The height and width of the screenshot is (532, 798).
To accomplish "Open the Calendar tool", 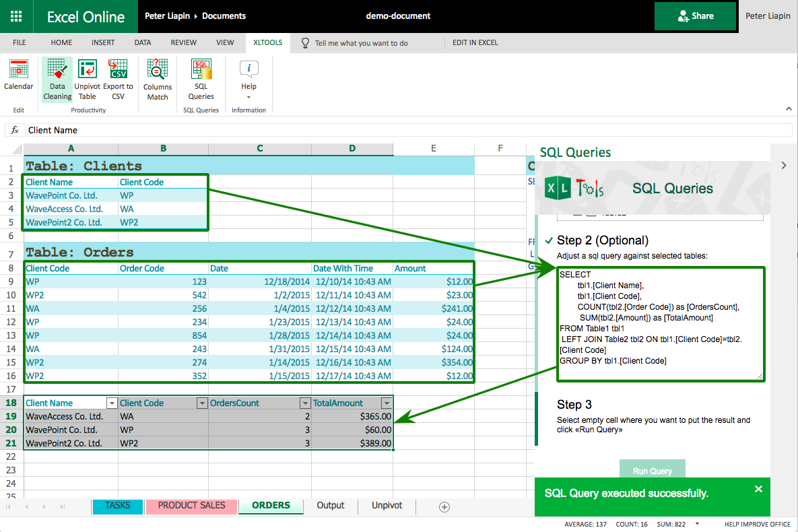I will 18,75.
